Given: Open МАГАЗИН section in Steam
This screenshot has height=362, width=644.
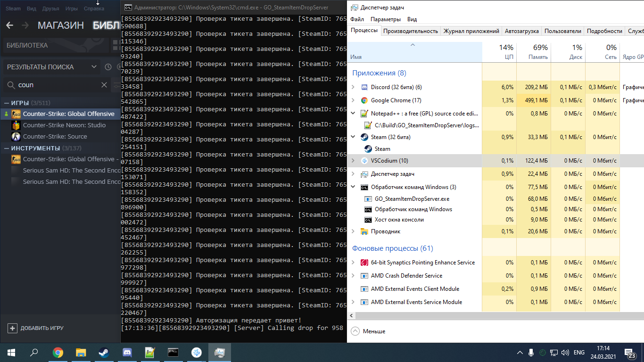Looking at the screenshot, I should [x=61, y=25].
